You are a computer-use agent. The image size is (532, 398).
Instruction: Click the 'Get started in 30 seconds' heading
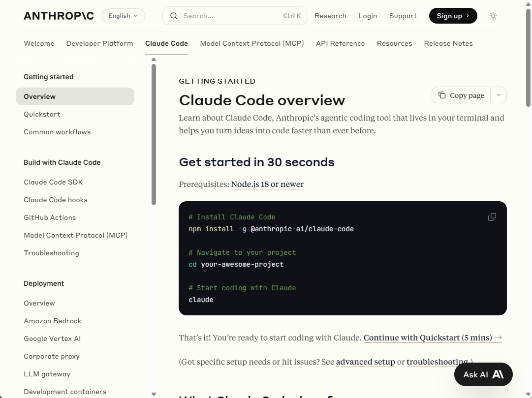coord(256,162)
